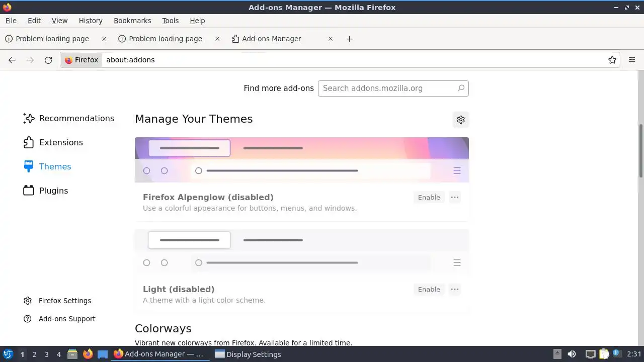
Task: Click the Colorways heading
Action: (163, 328)
